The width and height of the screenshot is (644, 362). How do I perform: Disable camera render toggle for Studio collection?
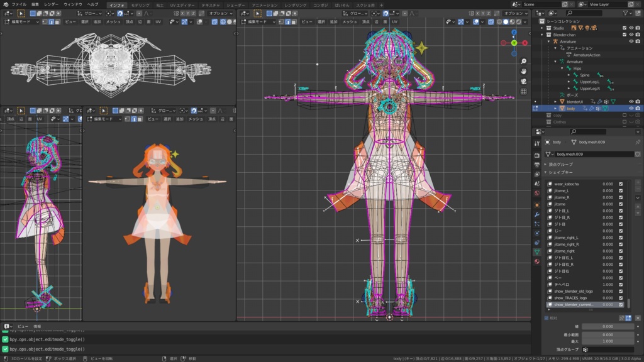(636, 28)
